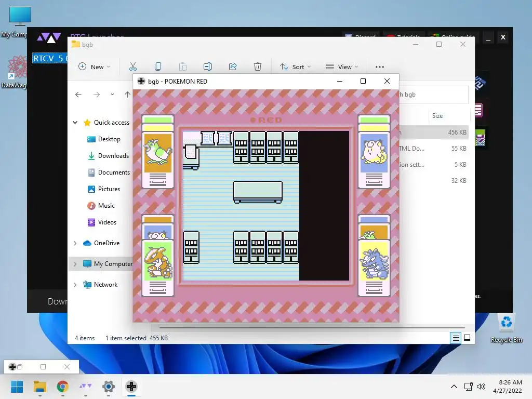This screenshot has width=532, height=399.
Task: Click the RTC Launcher logo
Action: tap(49, 37)
